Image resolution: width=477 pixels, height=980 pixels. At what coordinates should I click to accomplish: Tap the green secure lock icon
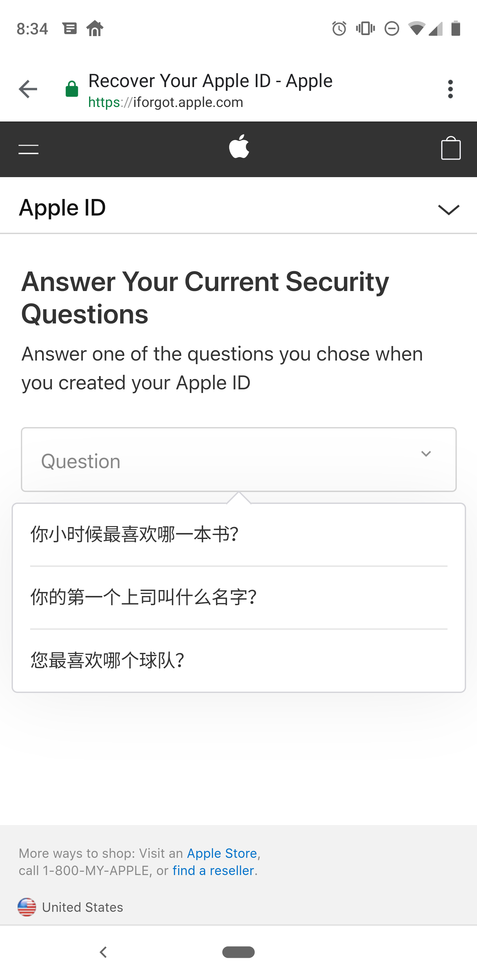(72, 89)
